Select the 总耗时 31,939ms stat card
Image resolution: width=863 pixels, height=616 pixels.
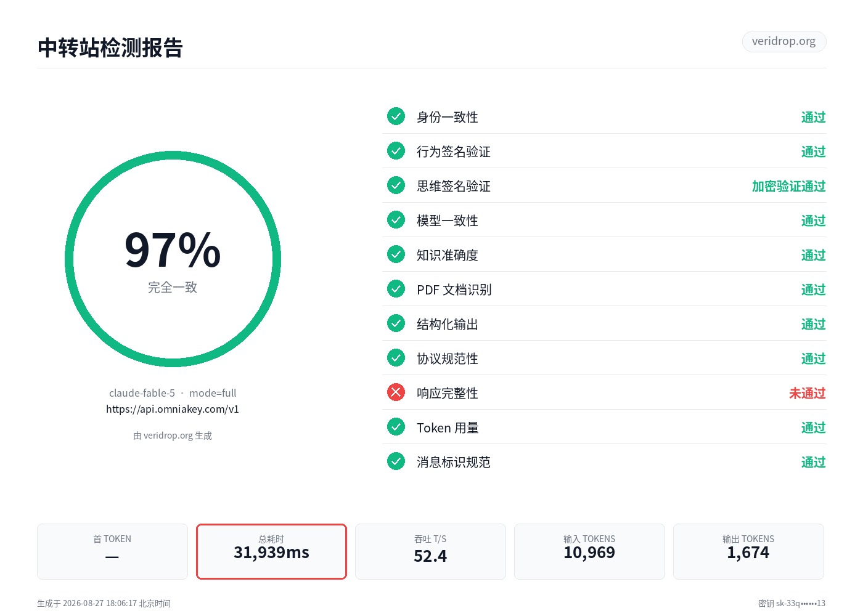[x=271, y=551]
